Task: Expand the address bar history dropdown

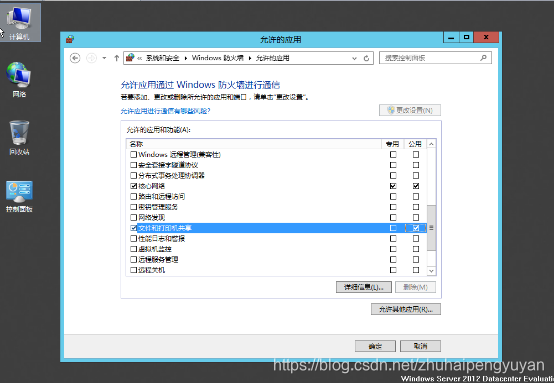Action: [354, 58]
